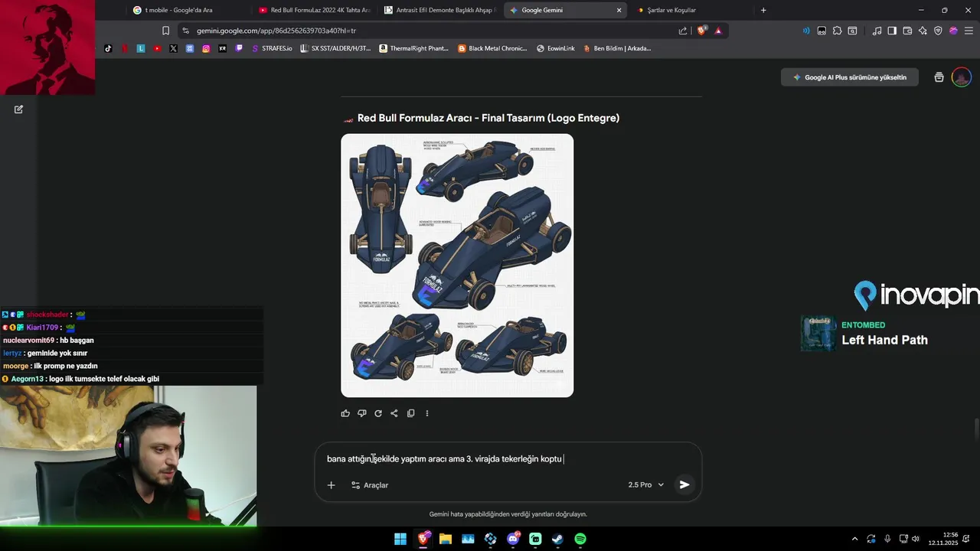Open a new browser tab
Viewport: 980px width, 551px height.
coord(763,10)
